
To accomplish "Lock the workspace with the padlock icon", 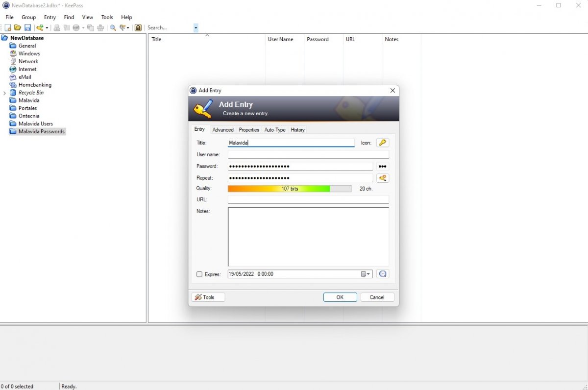I will point(138,28).
